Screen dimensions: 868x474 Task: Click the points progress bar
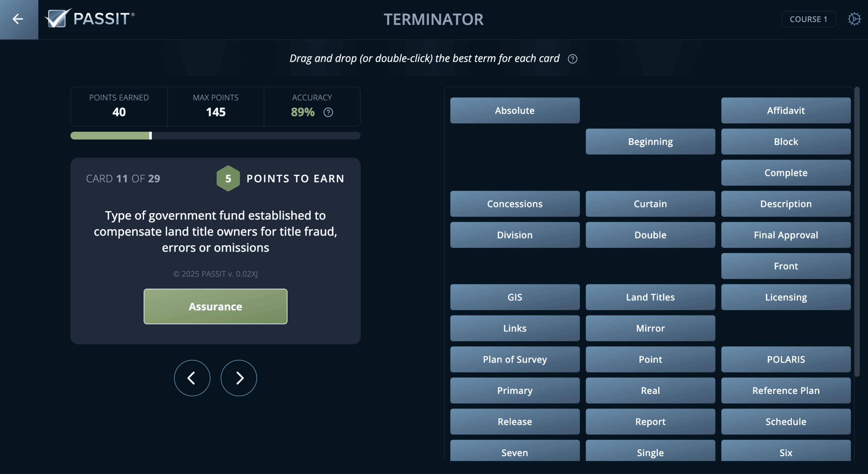pyautogui.click(x=215, y=136)
